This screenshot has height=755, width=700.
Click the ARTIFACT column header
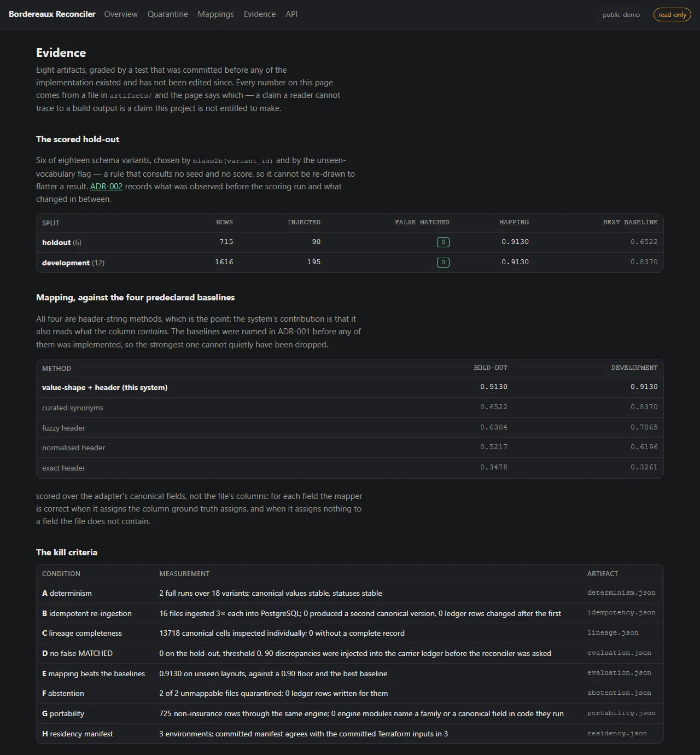pos(603,573)
